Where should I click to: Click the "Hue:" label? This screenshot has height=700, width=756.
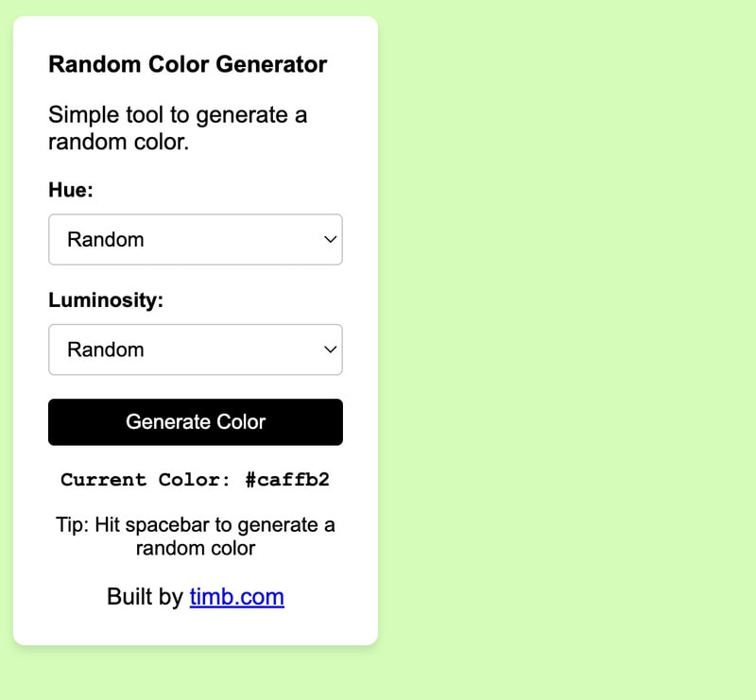click(x=71, y=190)
